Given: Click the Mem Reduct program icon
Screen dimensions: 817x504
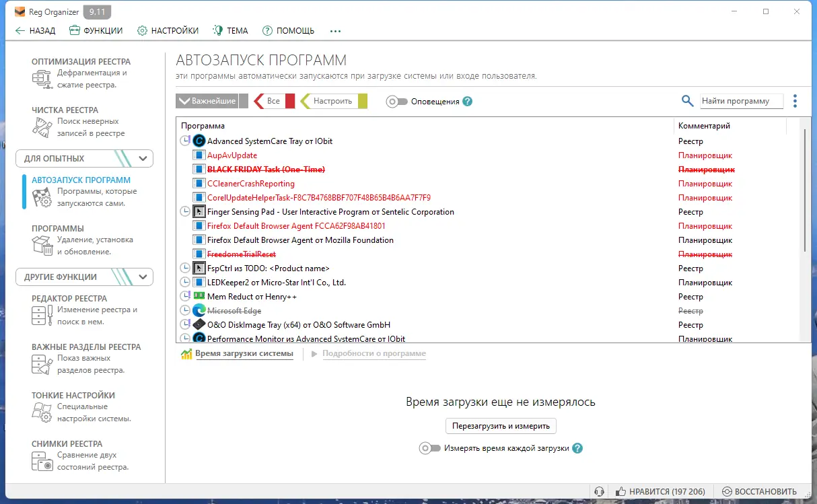Looking at the screenshot, I should coord(199,297).
